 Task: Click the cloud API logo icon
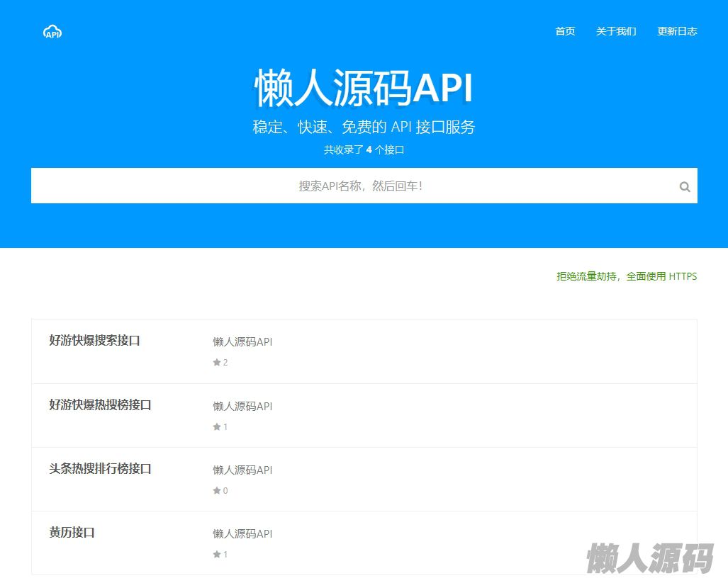point(52,31)
